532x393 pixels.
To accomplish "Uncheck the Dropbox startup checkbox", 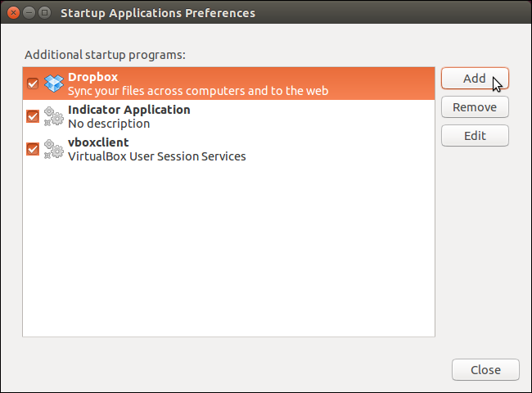I will point(33,84).
